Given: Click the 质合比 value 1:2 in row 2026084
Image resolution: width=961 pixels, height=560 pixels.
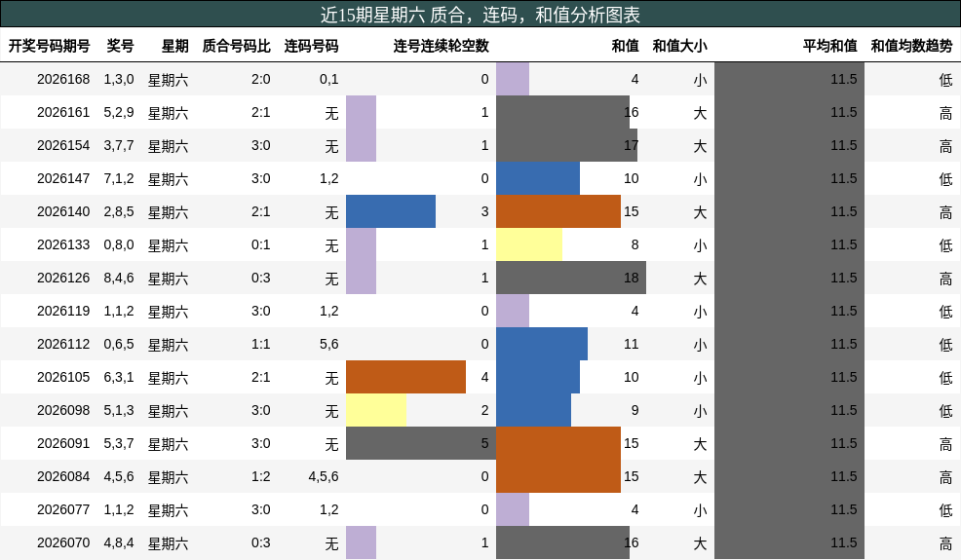Looking at the screenshot, I should tap(260, 476).
